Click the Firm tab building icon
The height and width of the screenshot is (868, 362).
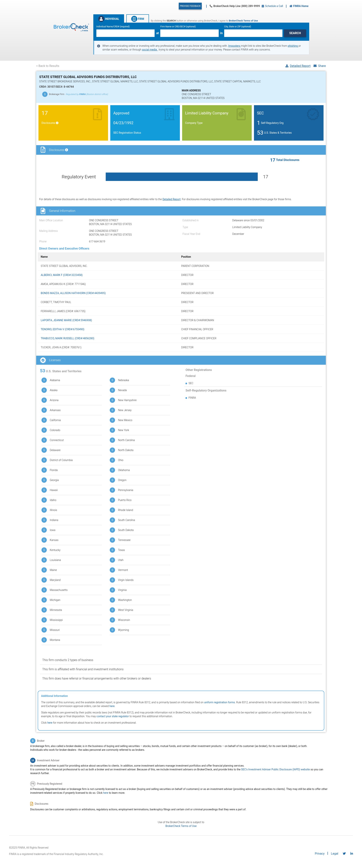click(x=134, y=19)
